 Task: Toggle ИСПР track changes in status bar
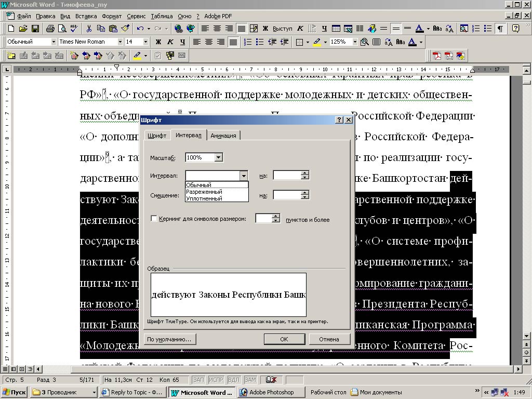(216, 380)
